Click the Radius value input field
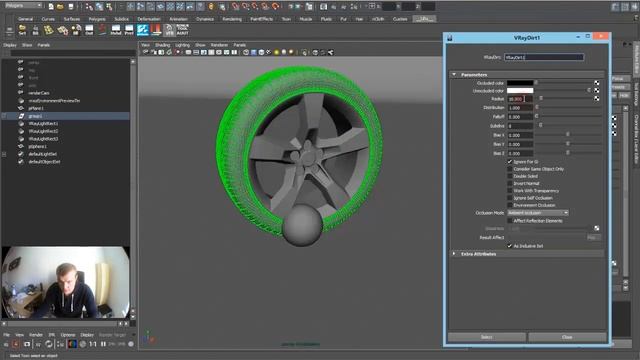 [520, 99]
